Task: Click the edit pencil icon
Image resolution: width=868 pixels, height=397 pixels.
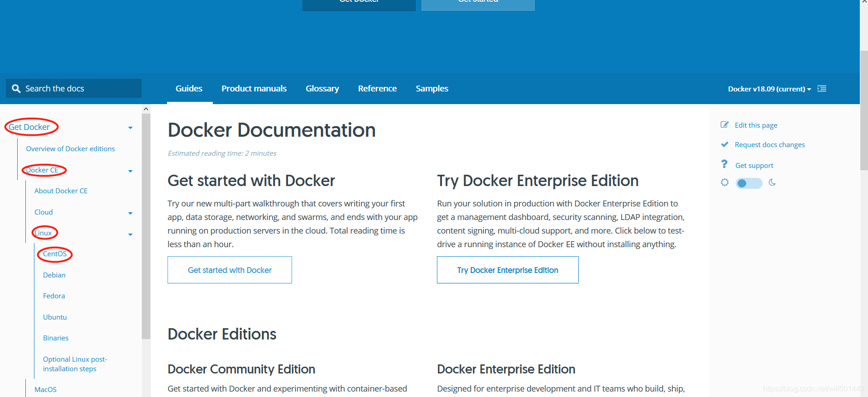Action: pos(724,125)
